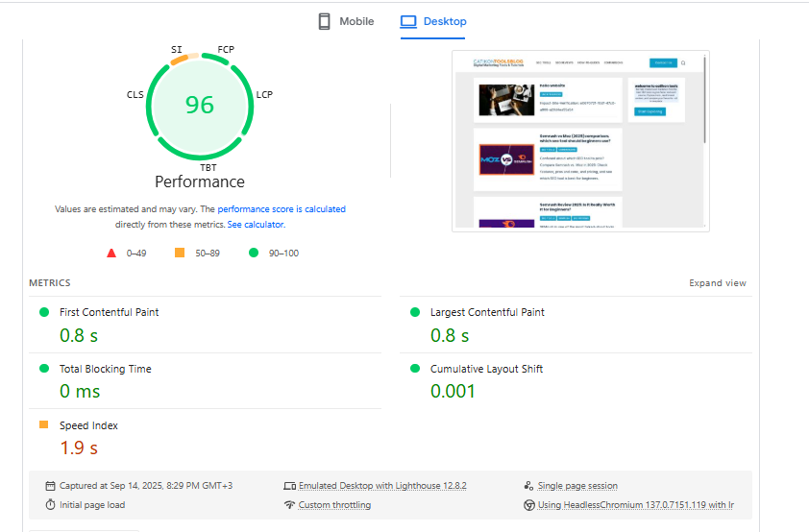The image size is (809, 532).
Task: Expand view of the metrics section
Action: pos(717,283)
